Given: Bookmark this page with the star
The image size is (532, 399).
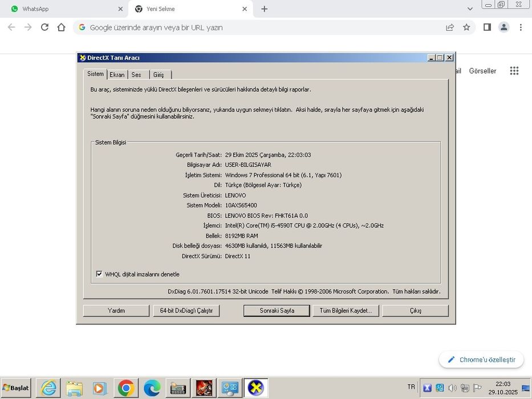Looking at the screenshot, I should click(x=466, y=27).
